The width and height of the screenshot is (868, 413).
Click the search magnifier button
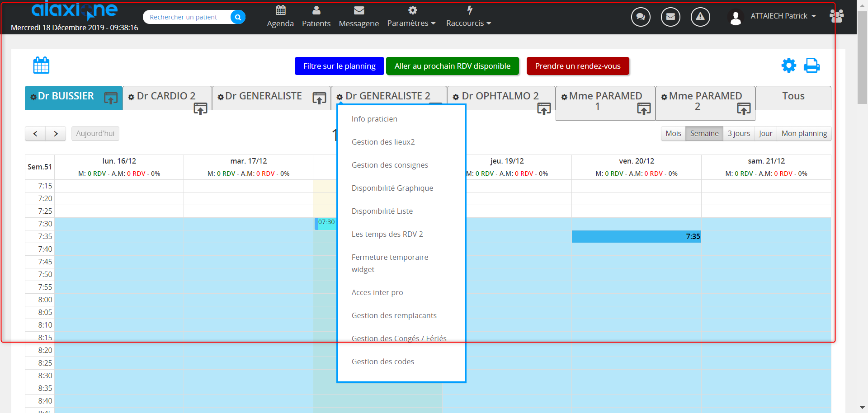coord(238,17)
